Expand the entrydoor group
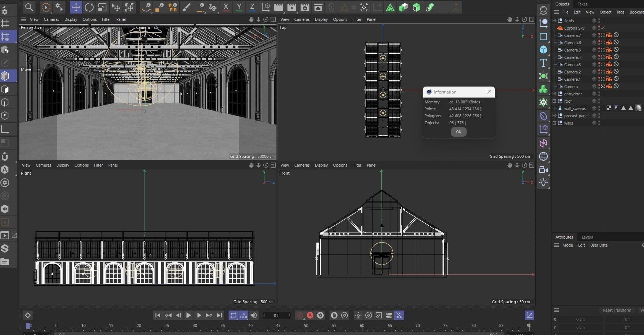644x335 pixels. pyautogui.click(x=554, y=94)
